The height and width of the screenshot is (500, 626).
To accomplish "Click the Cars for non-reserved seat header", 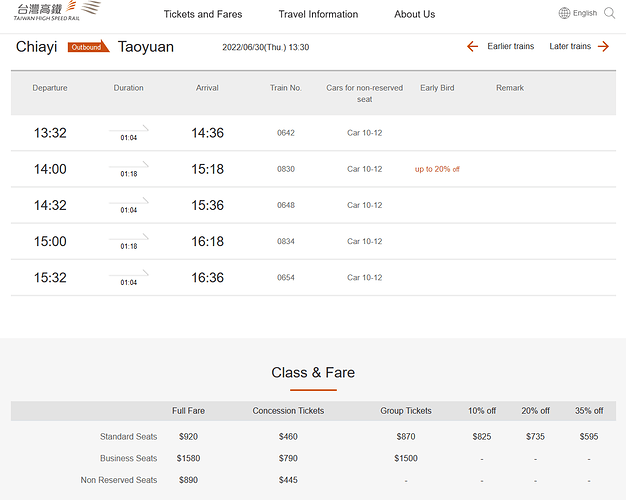I will click(x=365, y=93).
